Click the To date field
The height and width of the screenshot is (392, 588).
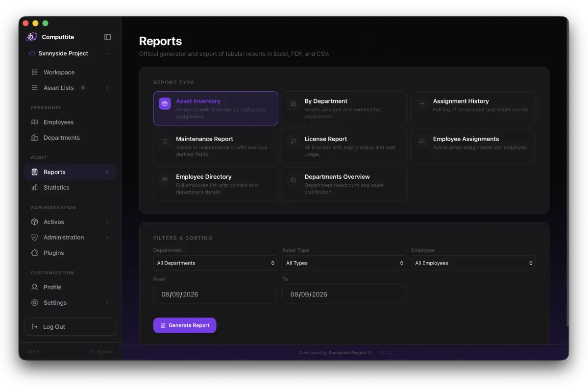pos(344,294)
